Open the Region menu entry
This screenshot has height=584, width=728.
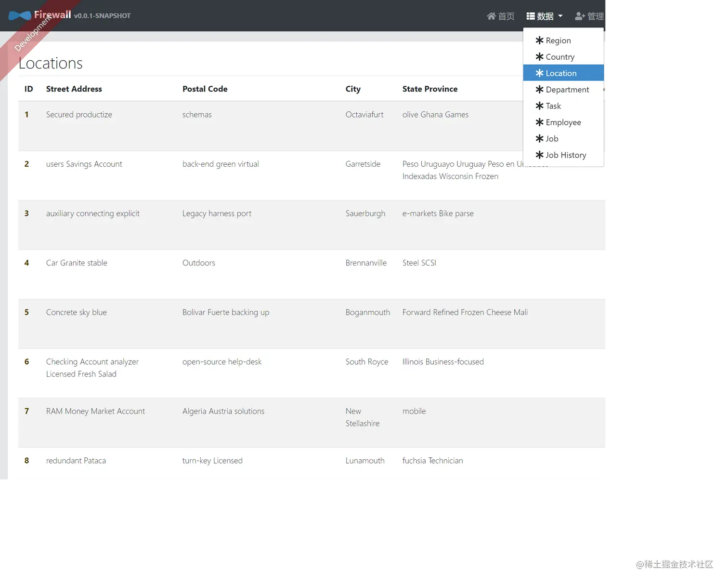pos(563,40)
